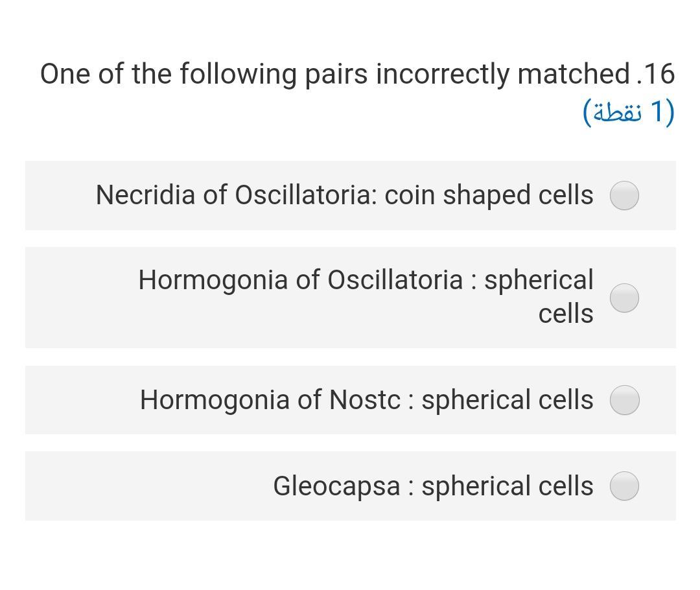Select the Necridia of Oscillatoria radio button
Screen dimensions: 700x590
(x=624, y=195)
